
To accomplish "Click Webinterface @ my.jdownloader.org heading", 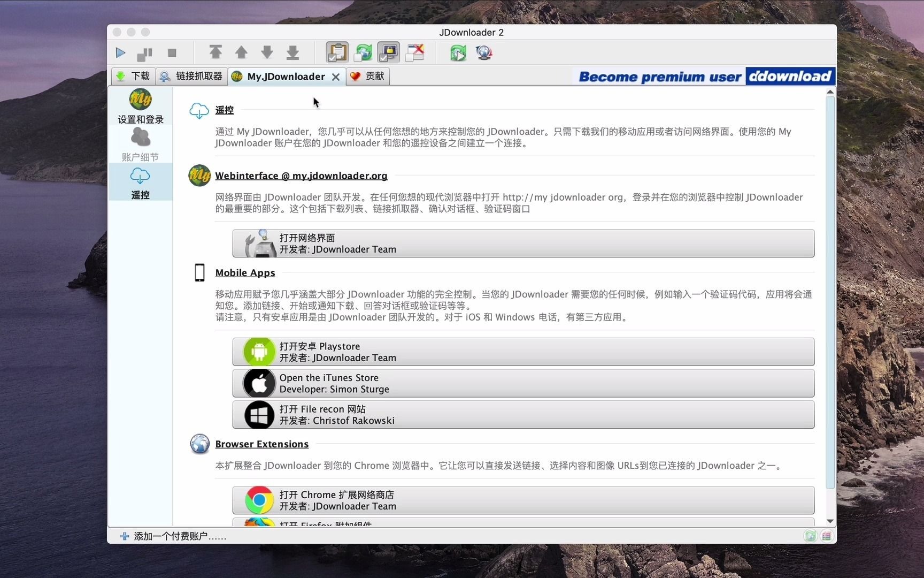I will 301,176.
